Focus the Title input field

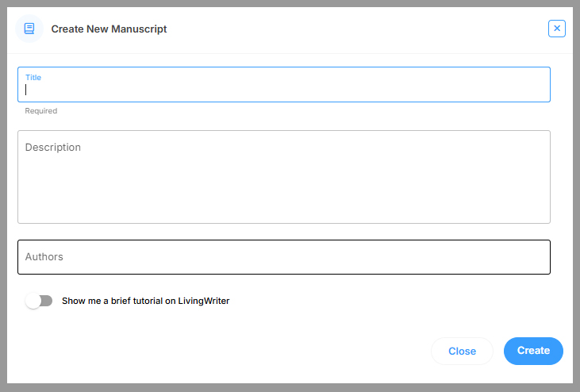284,90
